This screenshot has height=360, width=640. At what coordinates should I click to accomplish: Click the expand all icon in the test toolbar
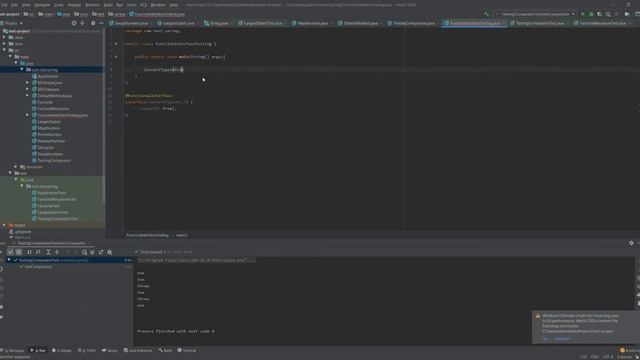coord(48,252)
